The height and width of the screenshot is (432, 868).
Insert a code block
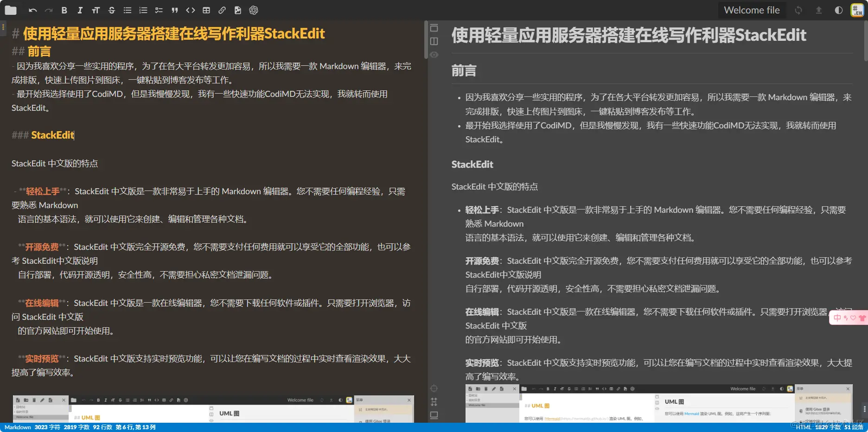[x=190, y=10]
